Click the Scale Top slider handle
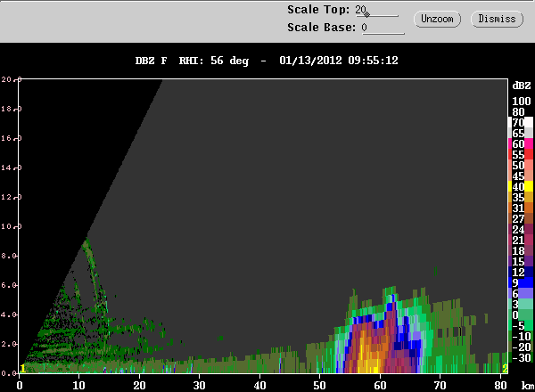 (366, 14)
